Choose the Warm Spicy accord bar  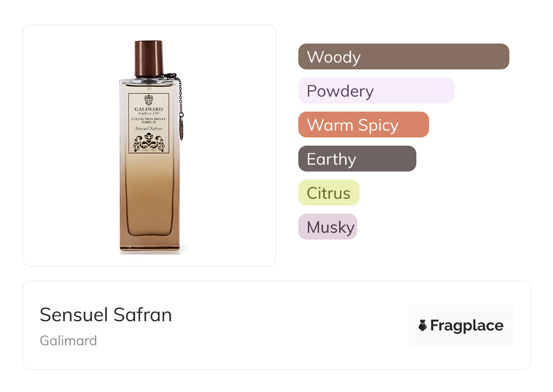[x=364, y=125]
